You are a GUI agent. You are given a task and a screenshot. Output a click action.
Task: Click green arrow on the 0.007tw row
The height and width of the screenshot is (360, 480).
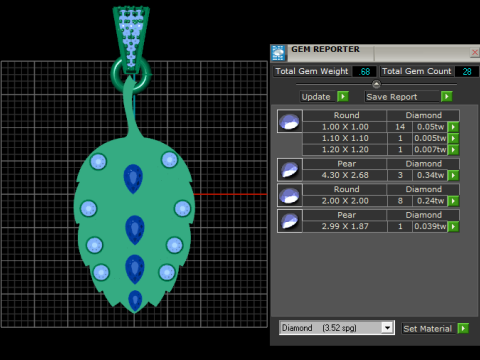coord(453,150)
